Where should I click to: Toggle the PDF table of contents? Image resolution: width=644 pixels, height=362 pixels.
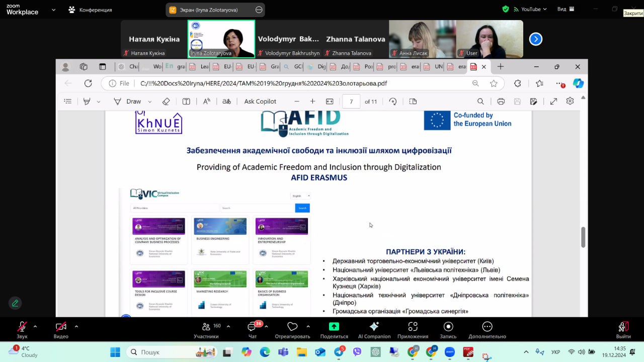[x=68, y=102]
